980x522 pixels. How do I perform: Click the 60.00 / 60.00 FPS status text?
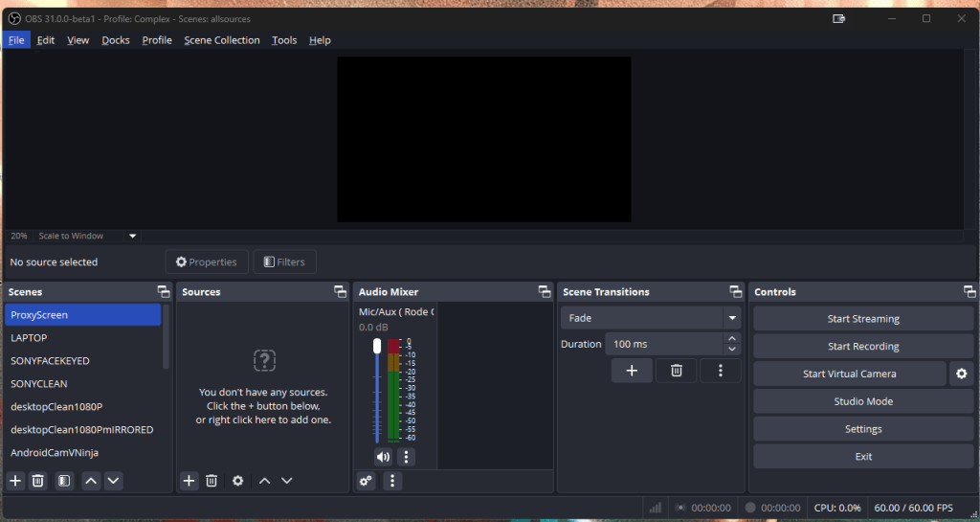pyautogui.click(x=913, y=508)
